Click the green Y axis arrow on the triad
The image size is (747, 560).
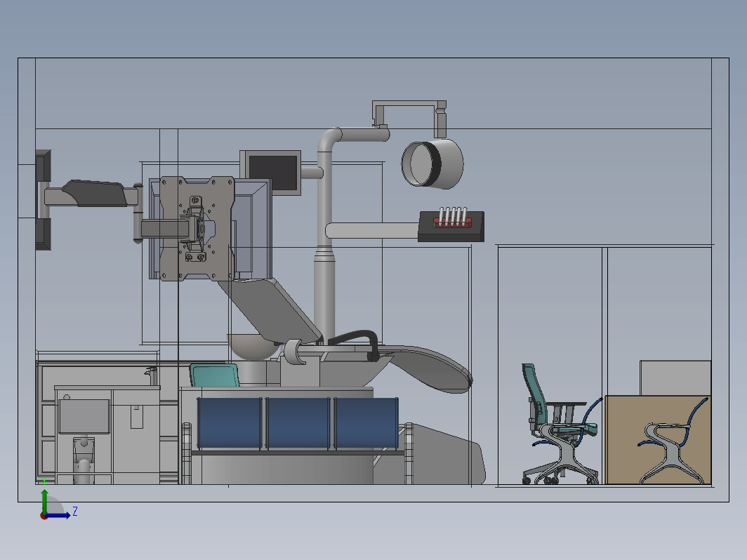(x=44, y=502)
